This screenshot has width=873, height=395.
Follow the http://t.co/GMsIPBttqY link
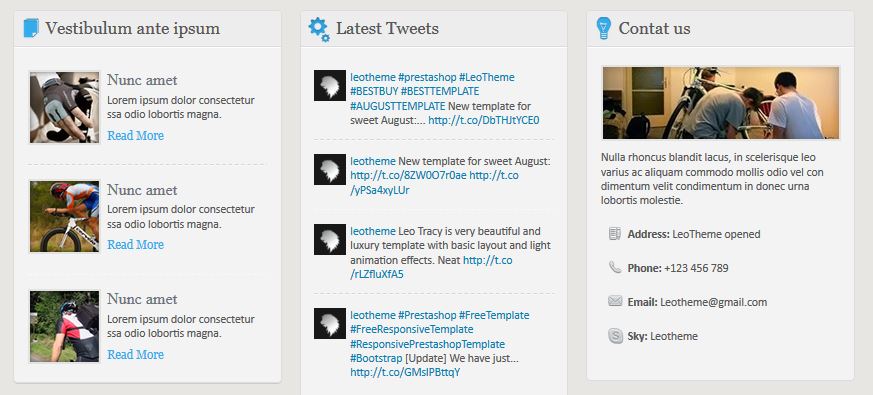pyautogui.click(x=405, y=372)
